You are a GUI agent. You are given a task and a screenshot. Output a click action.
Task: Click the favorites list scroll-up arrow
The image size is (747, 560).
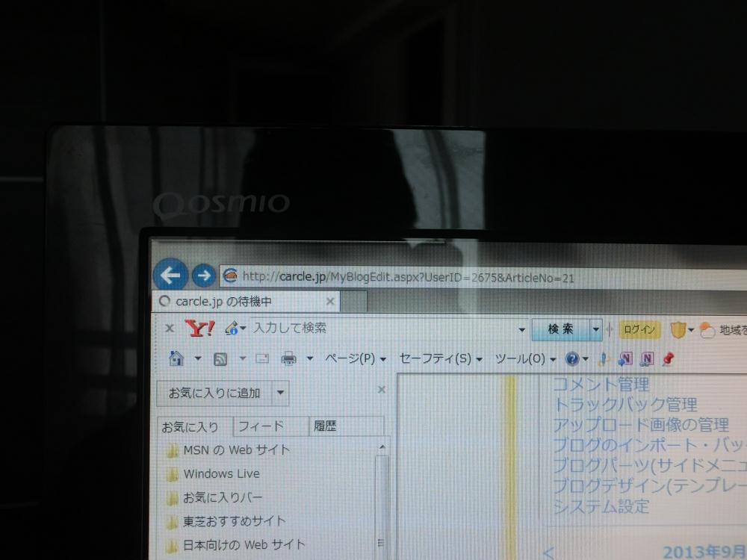(382, 447)
